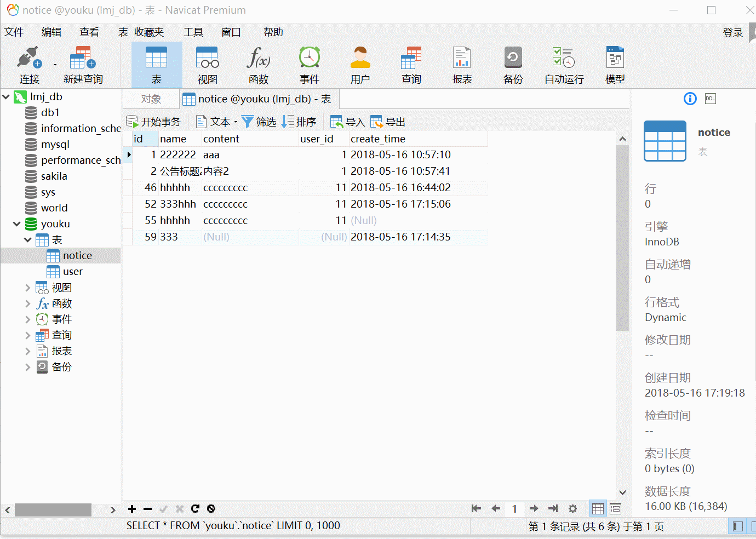Click the 事件 (Events) clock icon
This screenshot has width=756, height=539.
click(310, 63)
